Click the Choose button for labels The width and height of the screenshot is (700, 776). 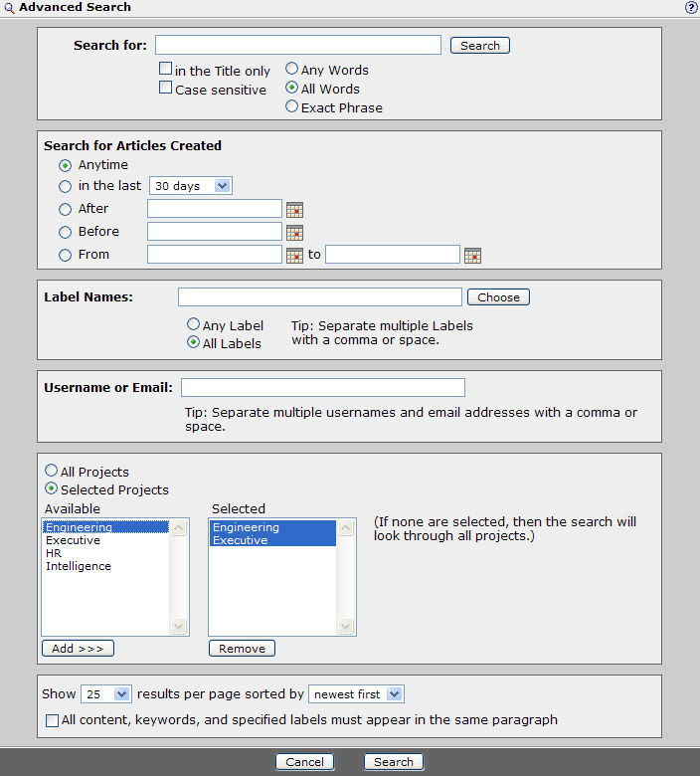click(x=498, y=297)
